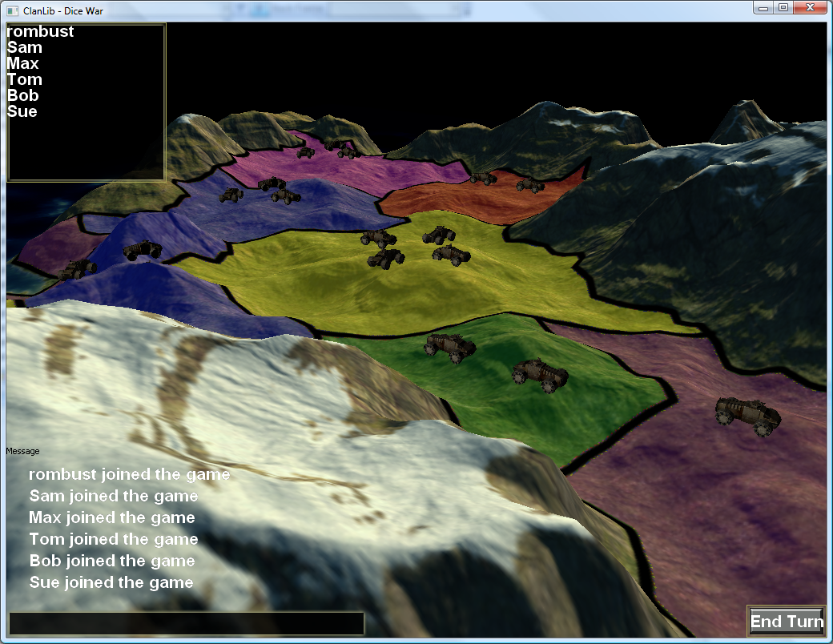Click the End Turn button
The height and width of the screenshot is (644, 833).
point(786,622)
